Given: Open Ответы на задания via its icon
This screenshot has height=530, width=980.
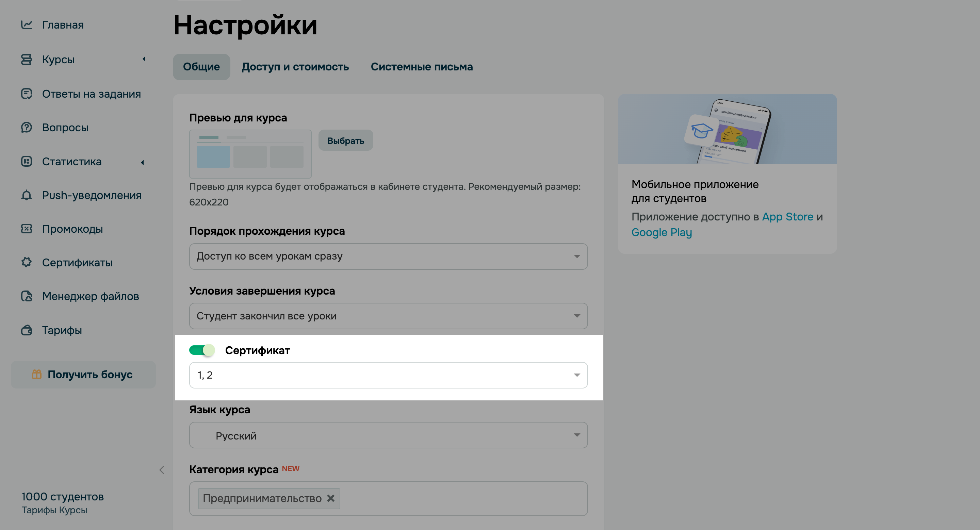Looking at the screenshot, I should tap(27, 94).
